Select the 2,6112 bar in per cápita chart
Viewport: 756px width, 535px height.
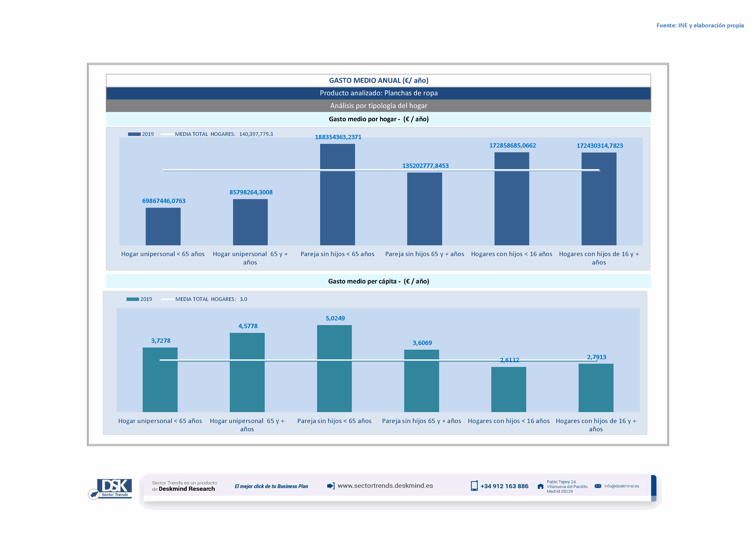coord(508,389)
